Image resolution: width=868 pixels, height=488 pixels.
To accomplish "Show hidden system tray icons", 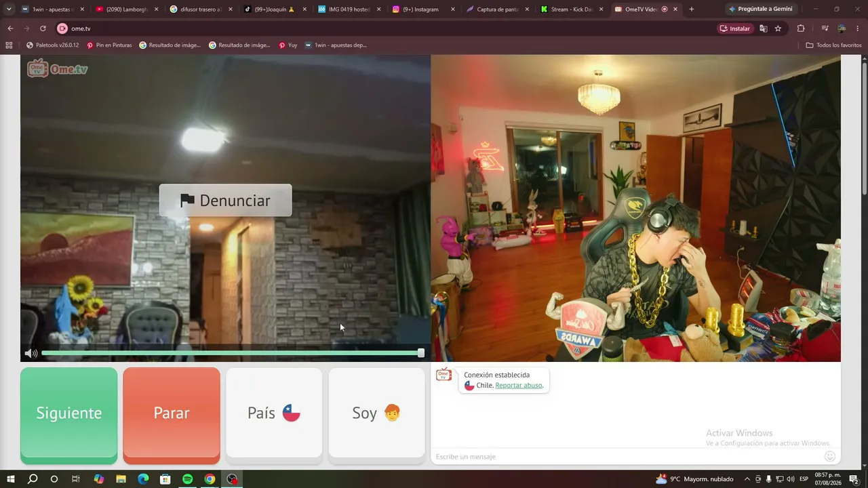I will (747, 479).
